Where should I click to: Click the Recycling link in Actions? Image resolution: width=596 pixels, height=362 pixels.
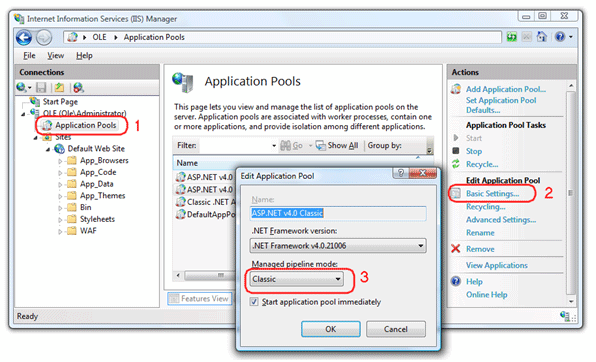486,207
